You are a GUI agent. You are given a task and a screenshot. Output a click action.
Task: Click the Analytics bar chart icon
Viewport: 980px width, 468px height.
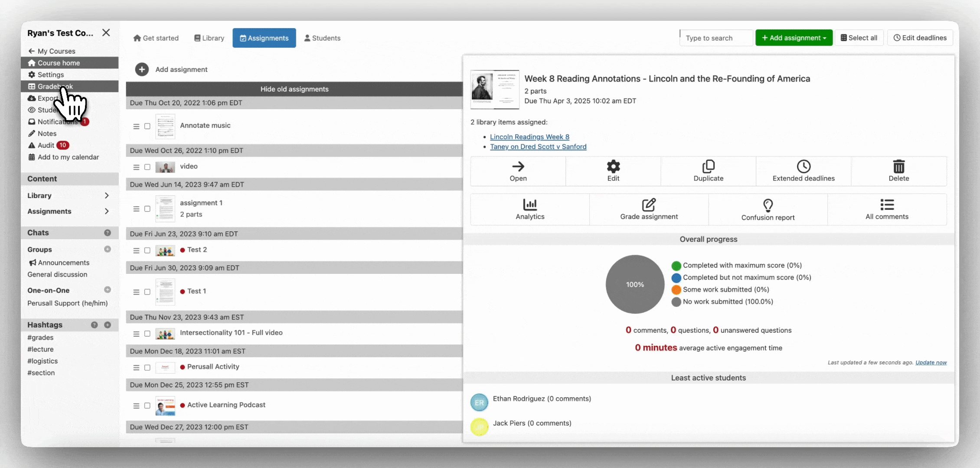click(x=529, y=205)
